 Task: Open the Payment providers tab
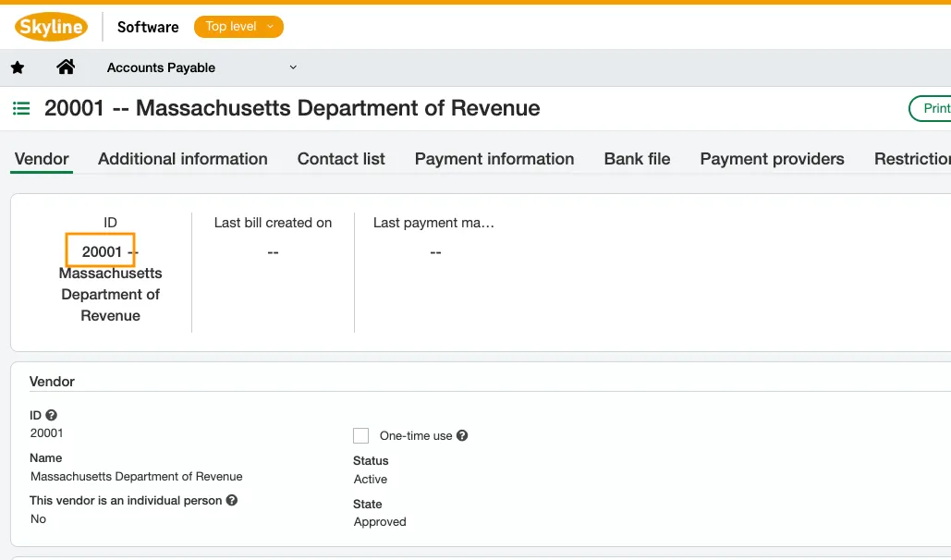pos(772,159)
